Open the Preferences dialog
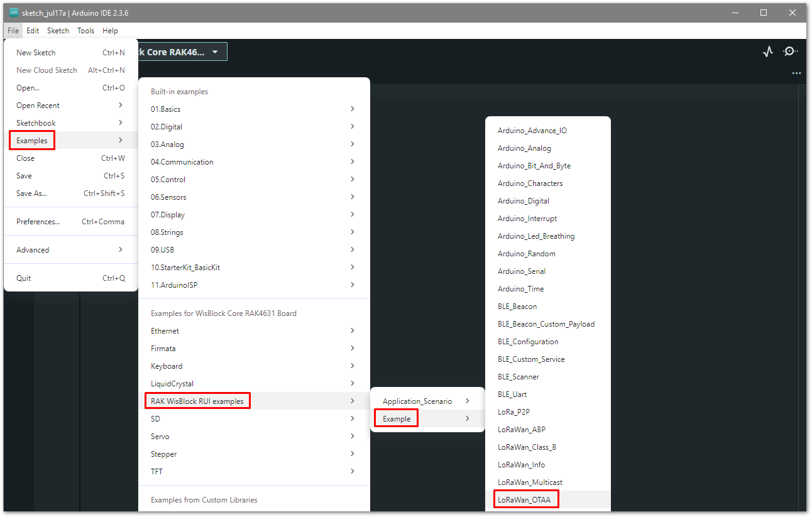This screenshot has height=517, width=812. point(38,221)
